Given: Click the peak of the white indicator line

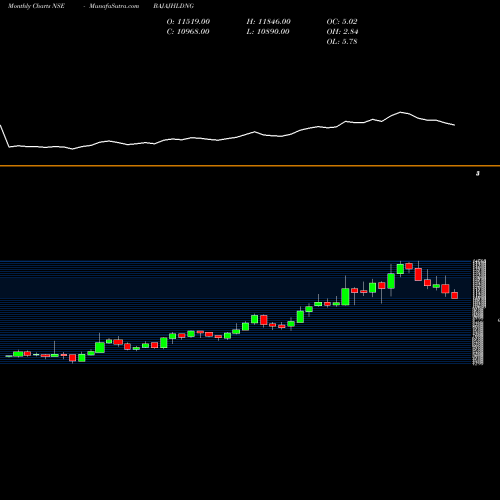Looking at the screenshot, I should (400, 112).
